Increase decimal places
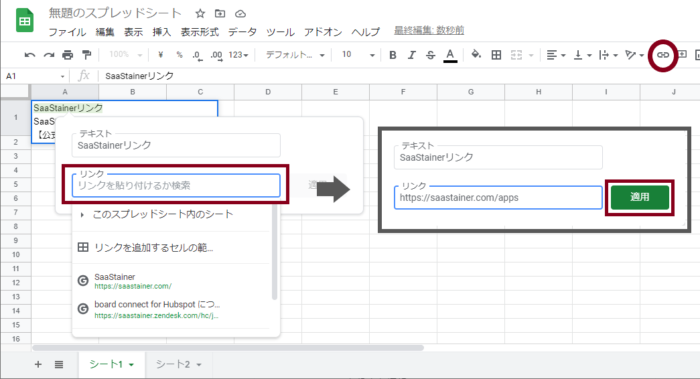Screen dimensions: 700x379 [217, 55]
